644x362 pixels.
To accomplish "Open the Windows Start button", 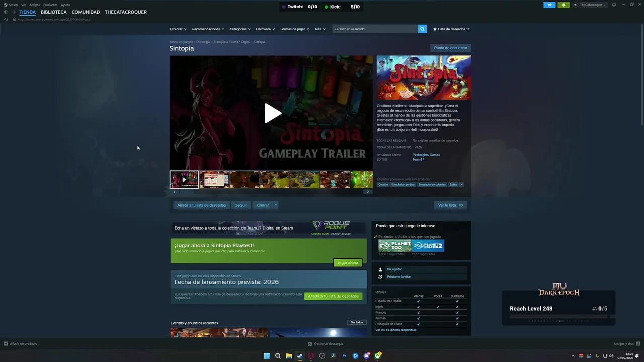I will click(267, 356).
